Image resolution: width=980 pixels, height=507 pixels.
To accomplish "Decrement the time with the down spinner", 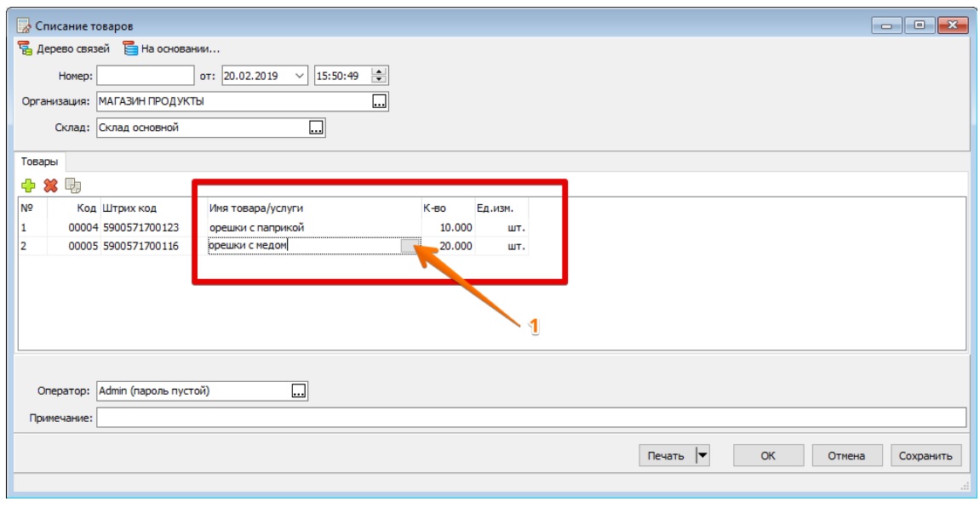I will pyautogui.click(x=379, y=80).
